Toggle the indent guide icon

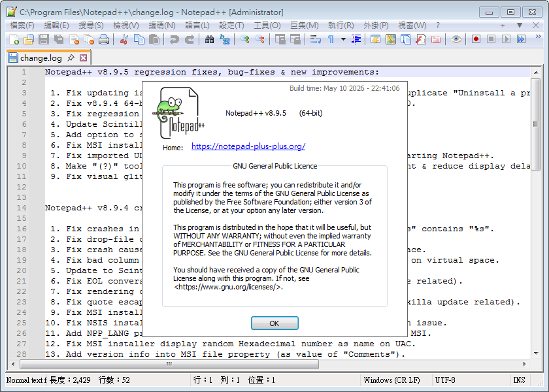[x=356, y=39]
